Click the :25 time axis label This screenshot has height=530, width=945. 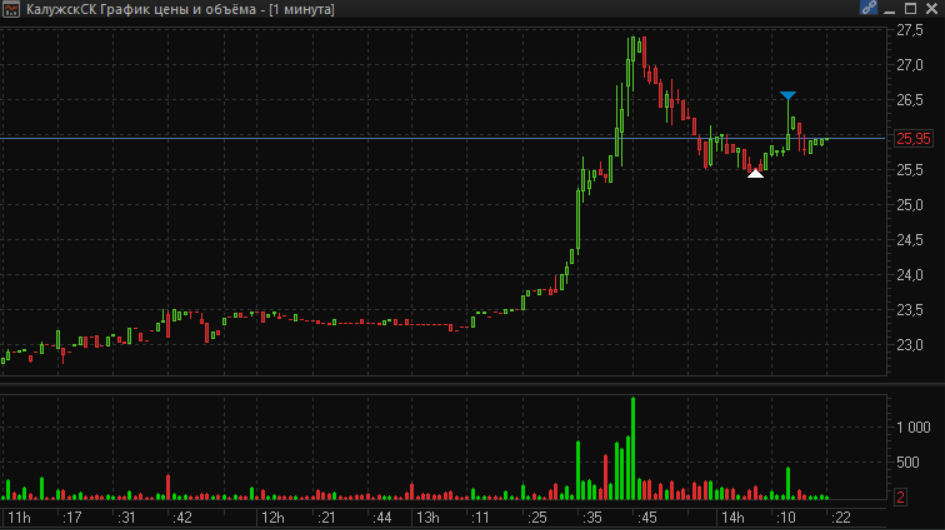click(536, 517)
